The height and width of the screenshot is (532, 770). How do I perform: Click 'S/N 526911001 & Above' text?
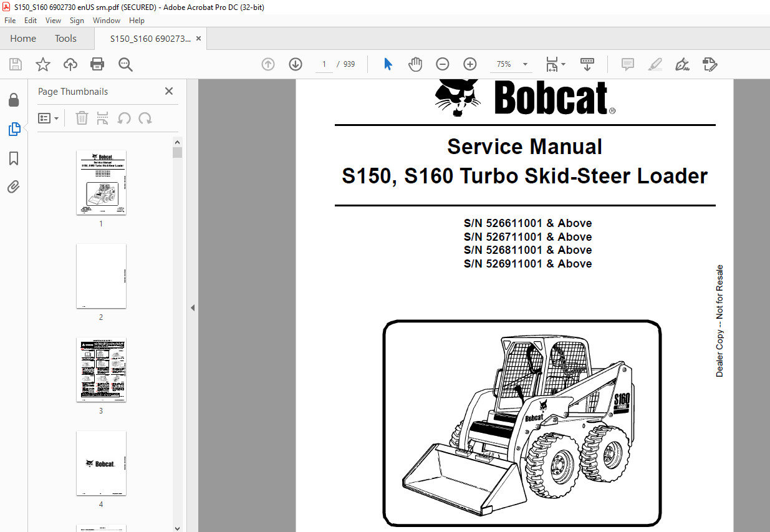pos(527,264)
